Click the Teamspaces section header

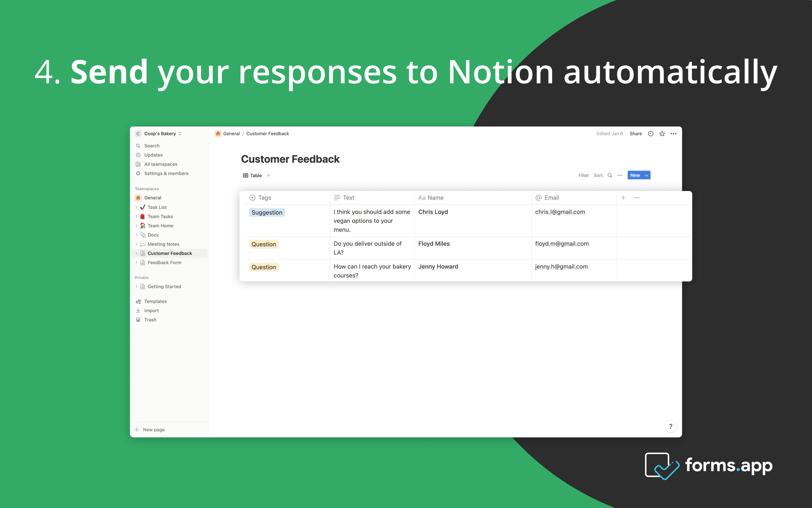147,189
